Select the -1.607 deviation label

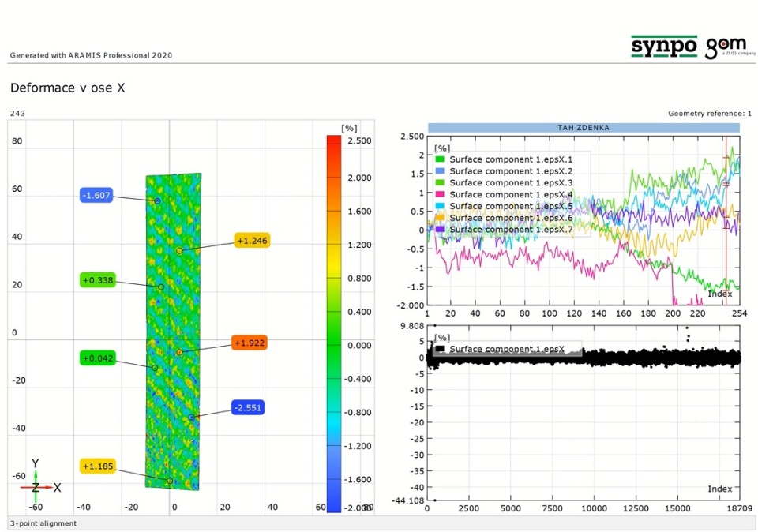(98, 195)
